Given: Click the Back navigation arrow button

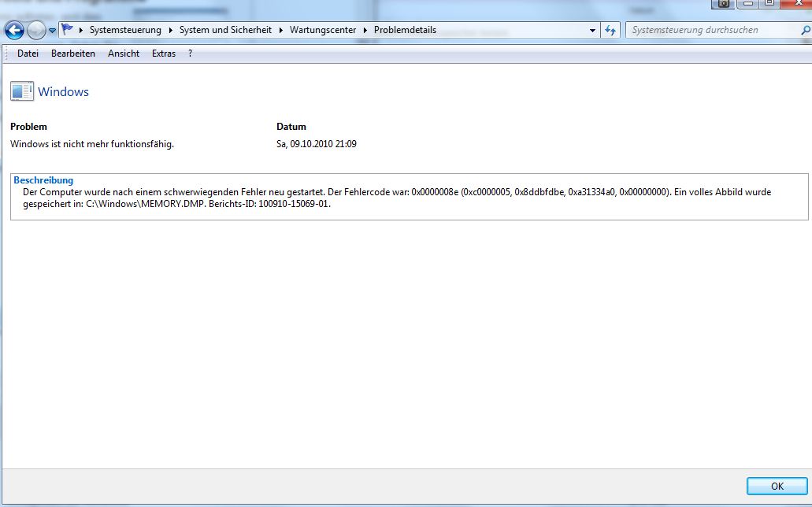Looking at the screenshot, I should (14, 31).
